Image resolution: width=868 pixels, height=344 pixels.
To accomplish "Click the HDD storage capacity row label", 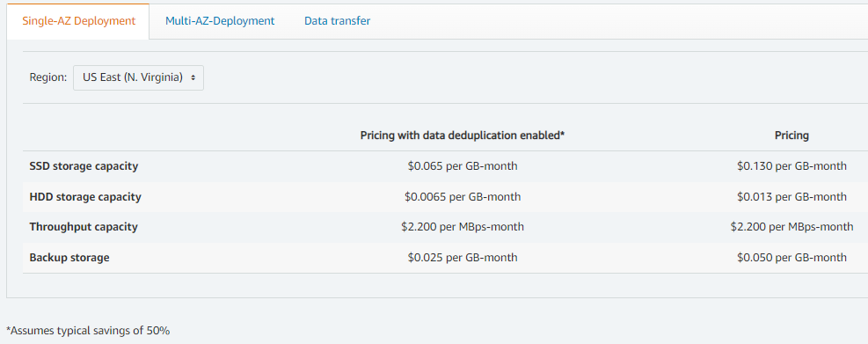I will (x=85, y=197).
